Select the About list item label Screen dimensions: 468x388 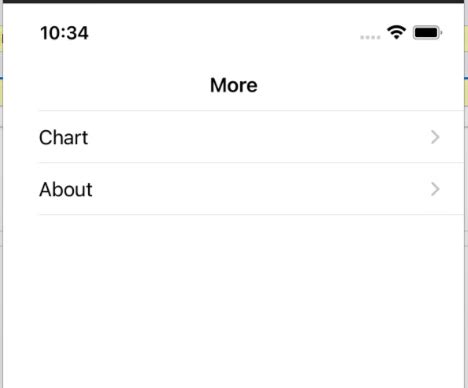66,189
